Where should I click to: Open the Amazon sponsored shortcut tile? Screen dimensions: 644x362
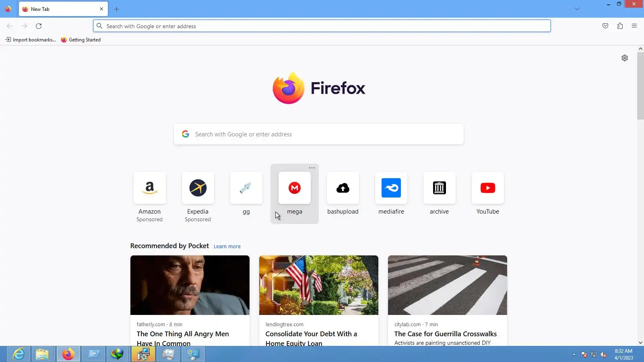pyautogui.click(x=149, y=188)
